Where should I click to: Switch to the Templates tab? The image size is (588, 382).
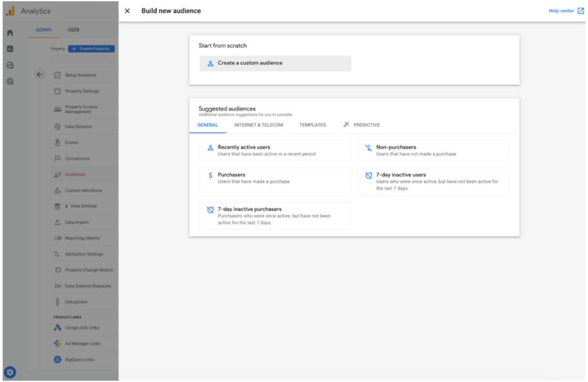[312, 125]
